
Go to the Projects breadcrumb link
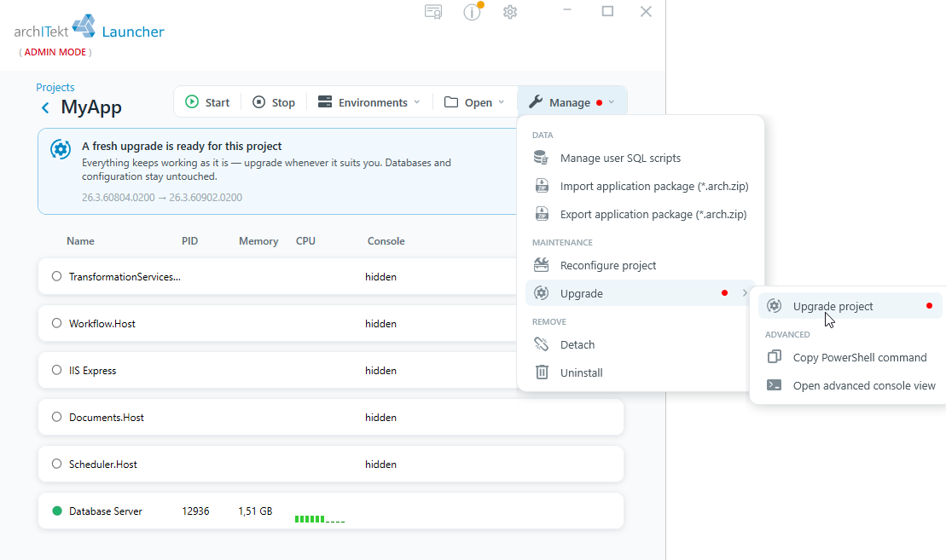[x=55, y=88]
